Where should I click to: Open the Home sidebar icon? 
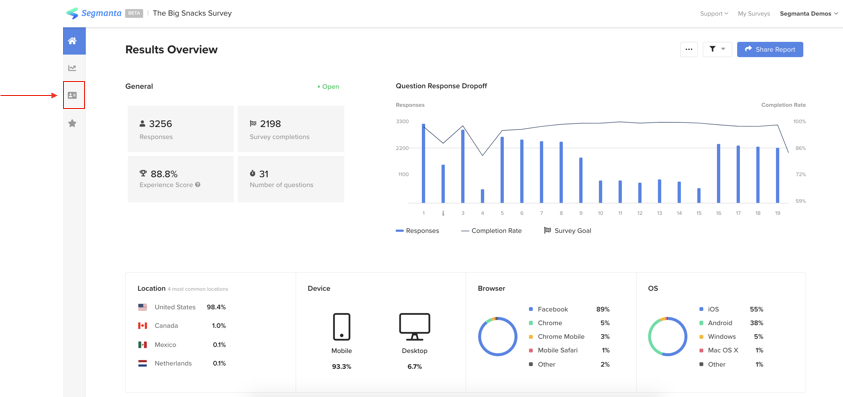click(x=74, y=41)
